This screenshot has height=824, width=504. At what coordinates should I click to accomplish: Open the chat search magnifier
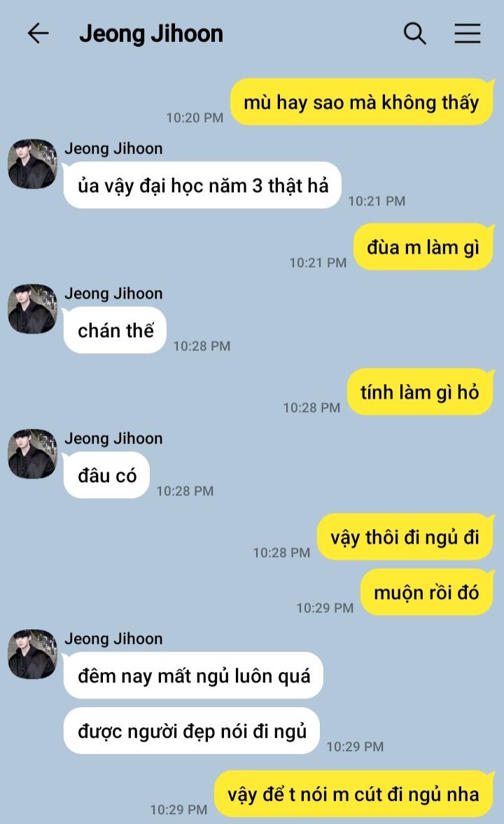pyautogui.click(x=414, y=33)
